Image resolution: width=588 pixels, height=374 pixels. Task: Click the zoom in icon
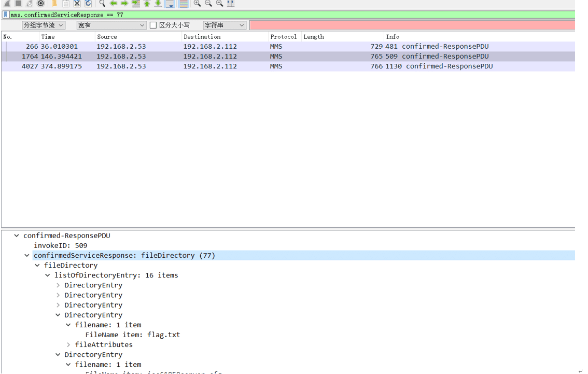(x=197, y=4)
